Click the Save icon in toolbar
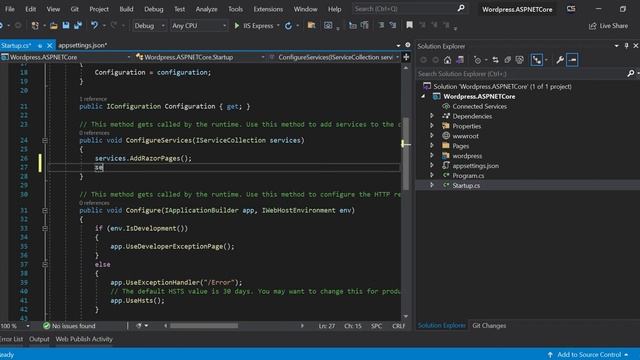 66,26
